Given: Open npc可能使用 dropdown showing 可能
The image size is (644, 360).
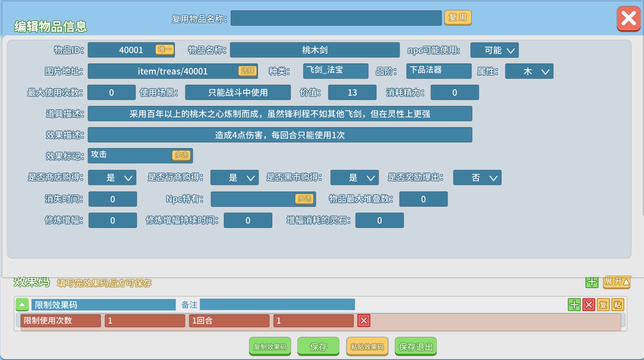Looking at the screenshot, I should (x=494, y=50).
